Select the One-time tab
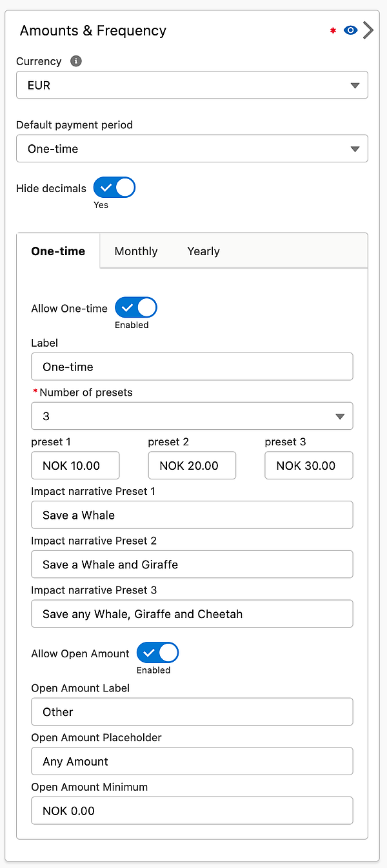Viewport: 387px width, 868px height. coord(58,251)
